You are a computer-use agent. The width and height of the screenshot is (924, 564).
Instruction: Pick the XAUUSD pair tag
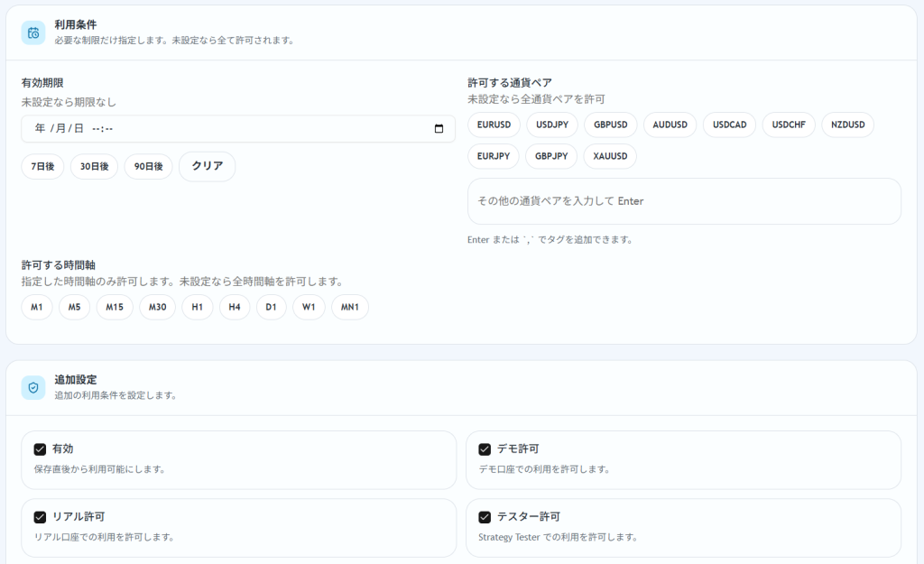[x=610, y=156]
